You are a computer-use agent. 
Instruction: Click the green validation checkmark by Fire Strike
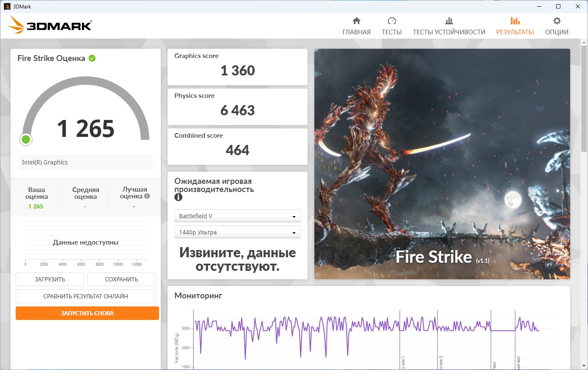click(92, 58)
